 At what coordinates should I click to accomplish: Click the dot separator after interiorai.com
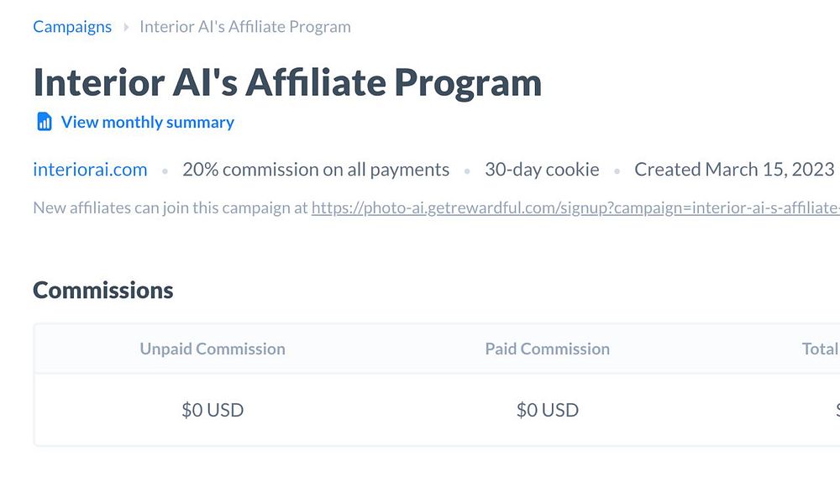pyautogui.click(x=165, y=171)
